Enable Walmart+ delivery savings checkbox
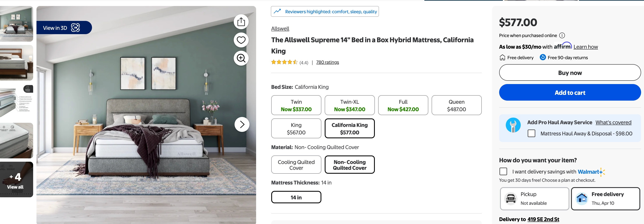The height and width of the screenshot is (224, 644). (503, 172)
